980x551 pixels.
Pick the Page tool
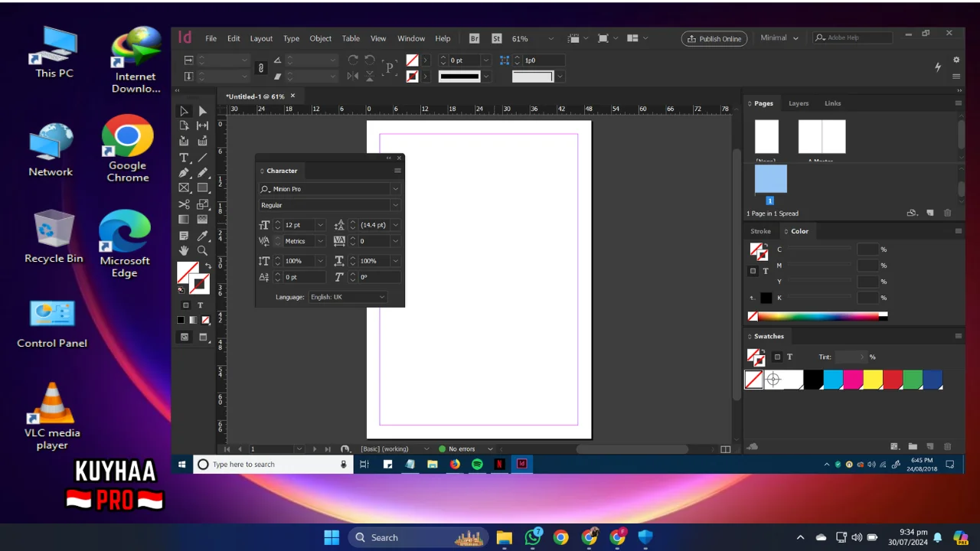184,126
